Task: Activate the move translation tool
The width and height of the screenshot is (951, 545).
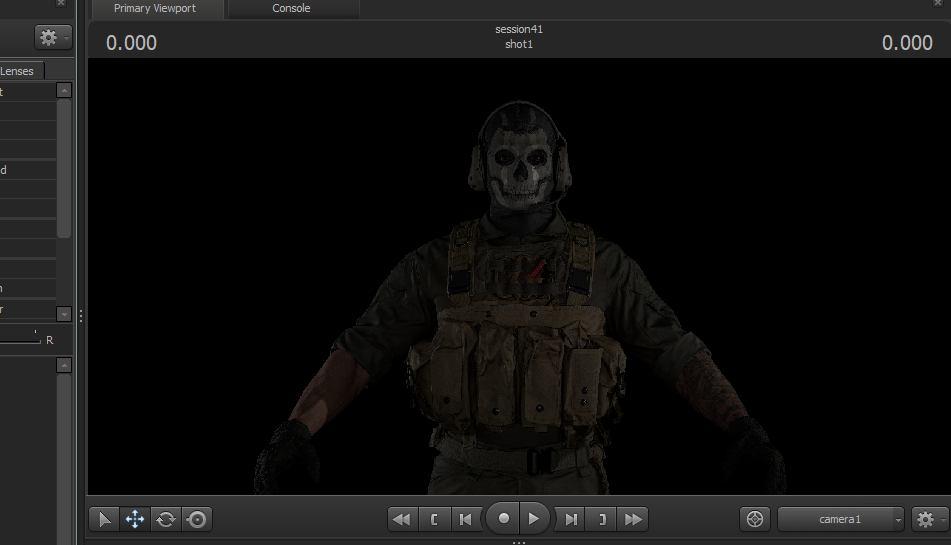Action: point(135,520)
